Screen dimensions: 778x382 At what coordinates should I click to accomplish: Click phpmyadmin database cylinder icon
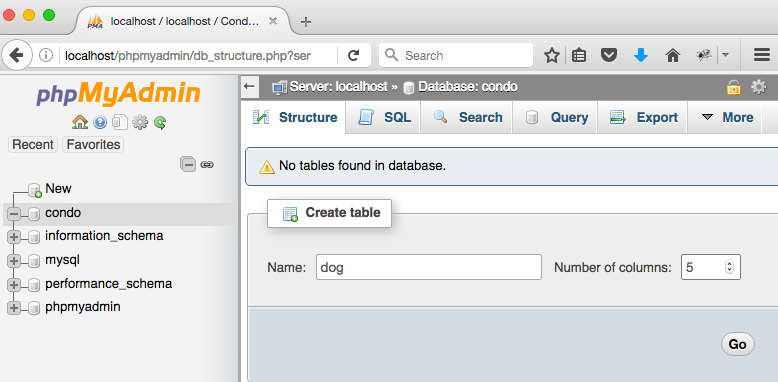coord(34,308)
